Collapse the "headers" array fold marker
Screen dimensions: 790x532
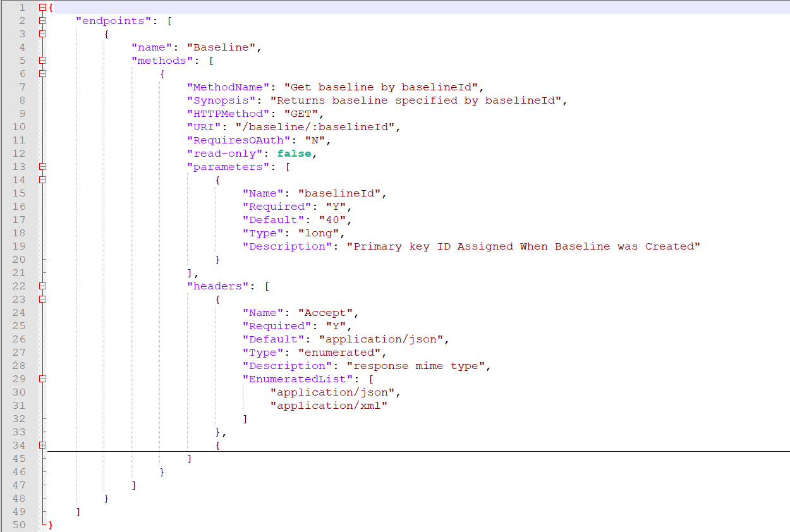click(42, 286)
